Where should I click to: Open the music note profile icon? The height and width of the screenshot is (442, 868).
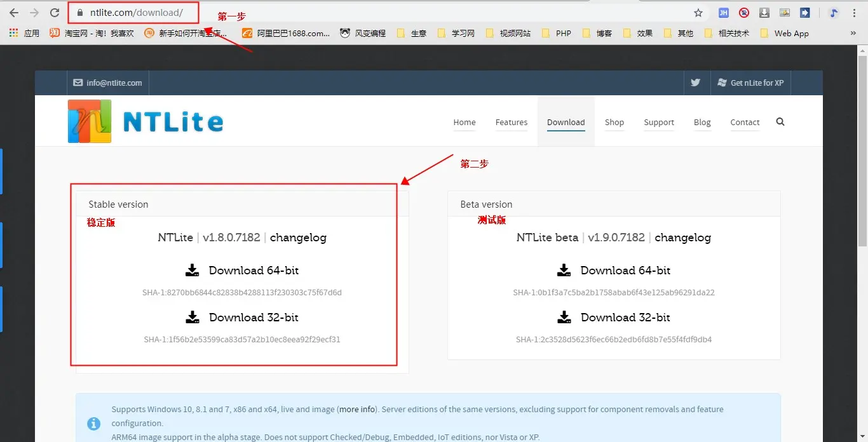click(x=834, y=13)
